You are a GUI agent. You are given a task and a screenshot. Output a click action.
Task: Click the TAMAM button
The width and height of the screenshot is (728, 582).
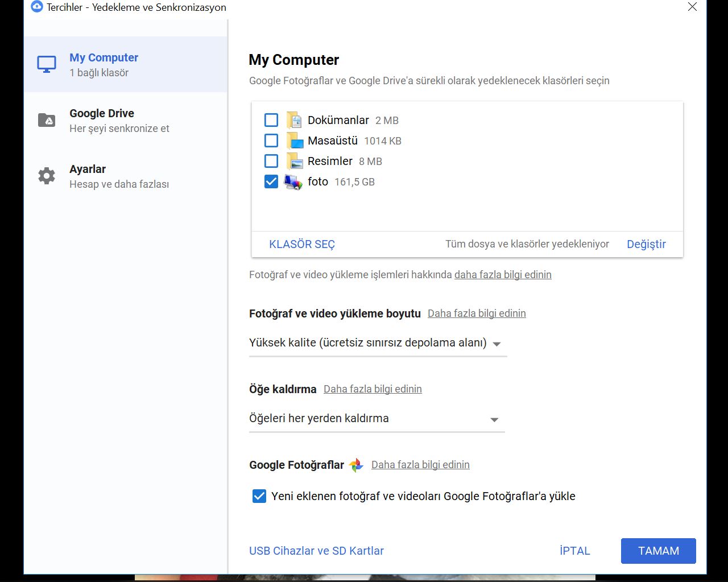pyautogui.click(x=659, y=551)
